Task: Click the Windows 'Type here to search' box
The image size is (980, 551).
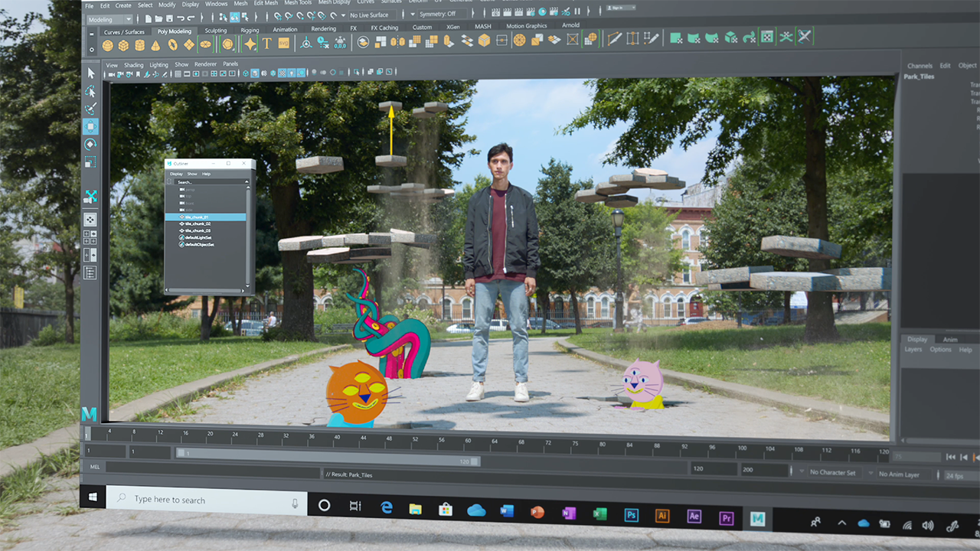Action: click(x=207, y=500)
